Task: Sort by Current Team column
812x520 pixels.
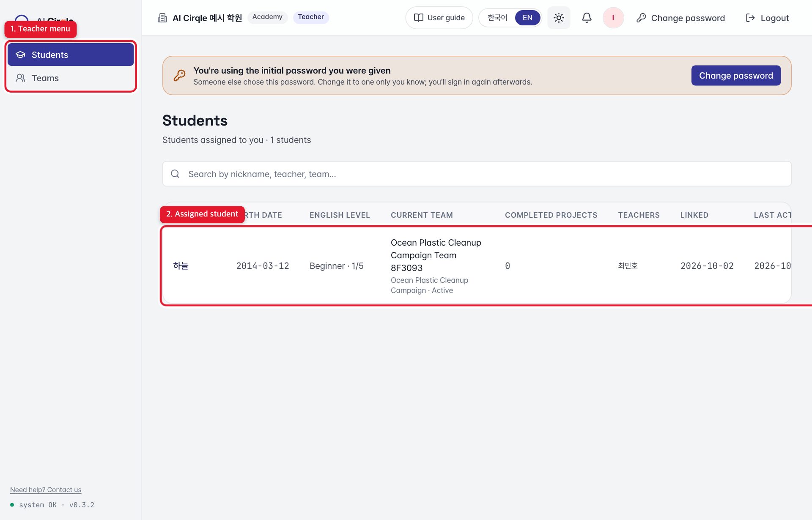Action: (422, 215)
